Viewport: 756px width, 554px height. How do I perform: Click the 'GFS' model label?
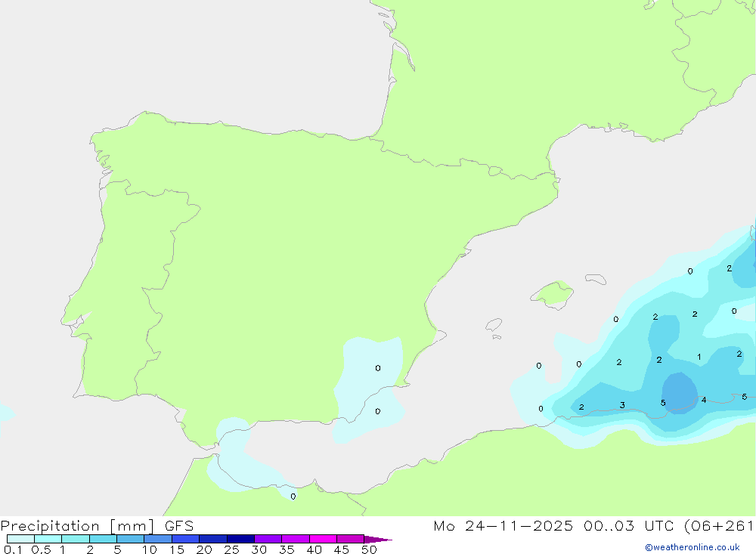[x=179, y=526]
